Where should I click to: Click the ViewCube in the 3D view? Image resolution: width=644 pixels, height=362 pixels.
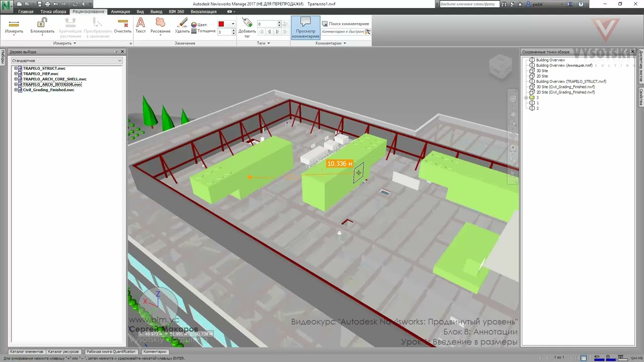(502, 66)
